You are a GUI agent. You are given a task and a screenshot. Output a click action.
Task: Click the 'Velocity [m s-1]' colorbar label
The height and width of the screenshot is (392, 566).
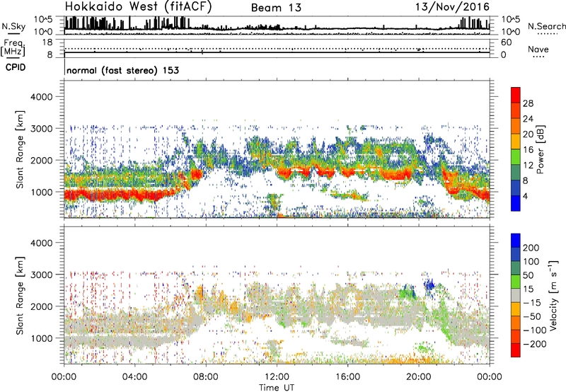(x=553, y=295)
